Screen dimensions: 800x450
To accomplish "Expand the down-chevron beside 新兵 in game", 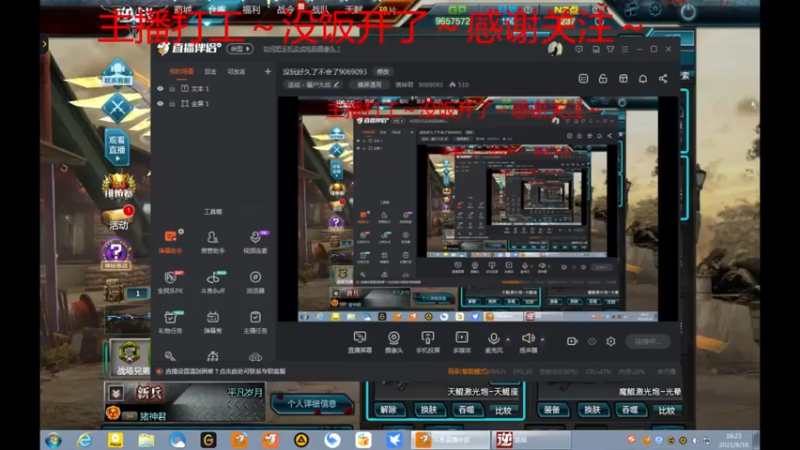I will [116, 393].
